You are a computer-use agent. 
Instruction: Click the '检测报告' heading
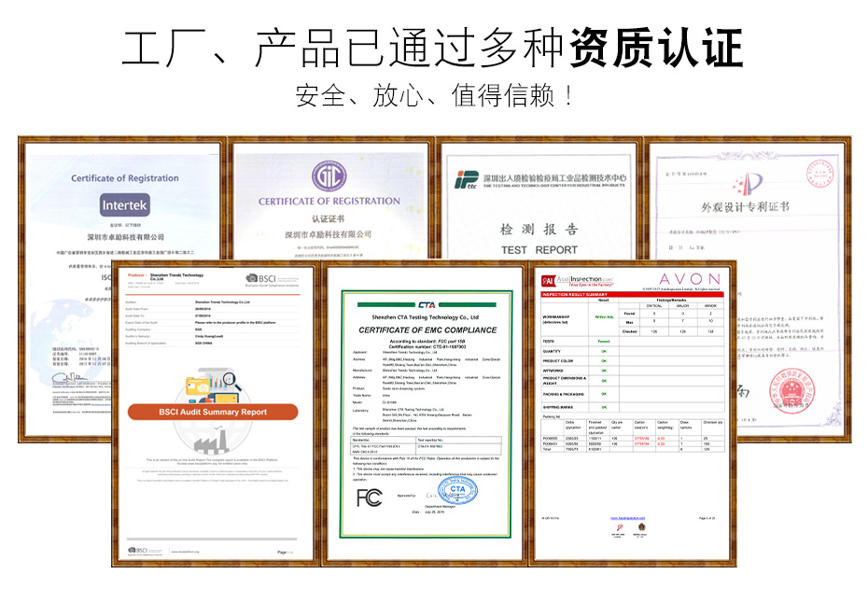[539, 230]
